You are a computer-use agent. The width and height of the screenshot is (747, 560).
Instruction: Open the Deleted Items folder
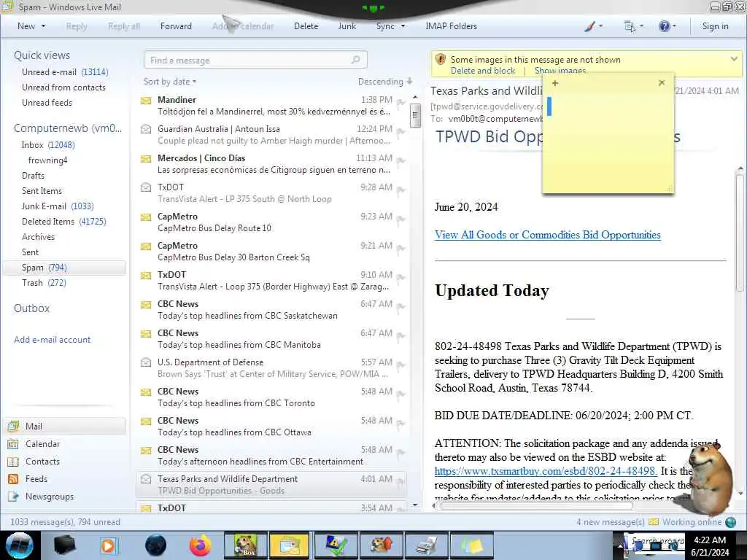click(64, 221)
